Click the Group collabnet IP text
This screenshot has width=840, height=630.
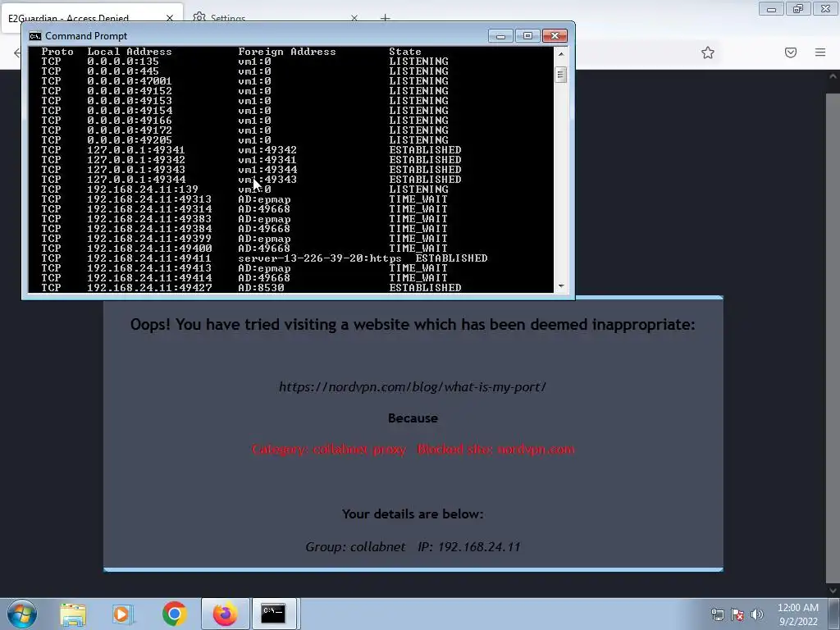point(413,546)
